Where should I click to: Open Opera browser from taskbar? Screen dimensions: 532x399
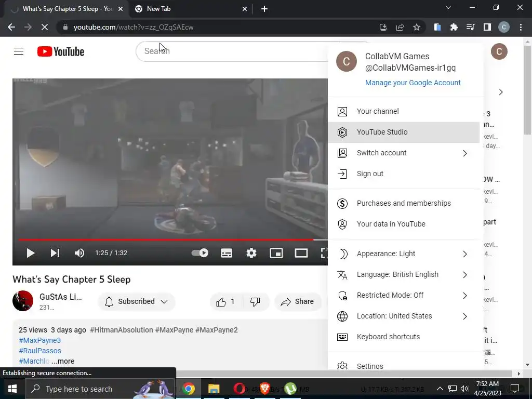pyautogui.click(x=239, y=389)
